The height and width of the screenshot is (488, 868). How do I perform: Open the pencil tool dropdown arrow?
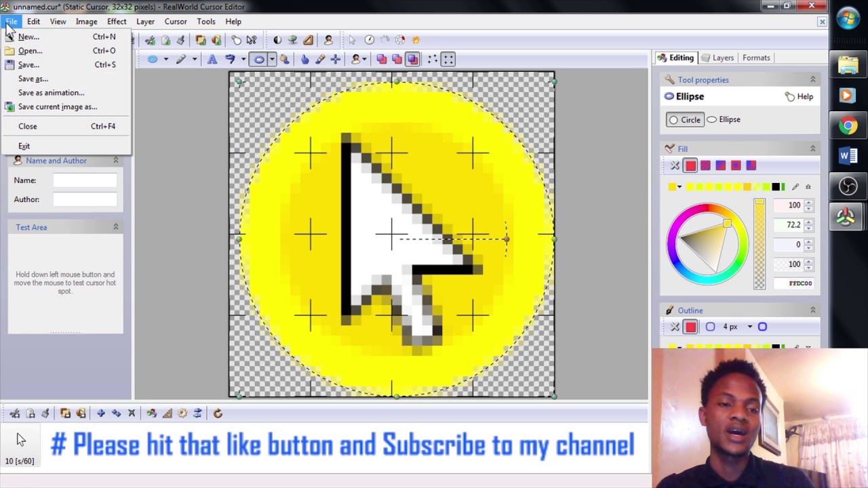click(x=195, y=60)
